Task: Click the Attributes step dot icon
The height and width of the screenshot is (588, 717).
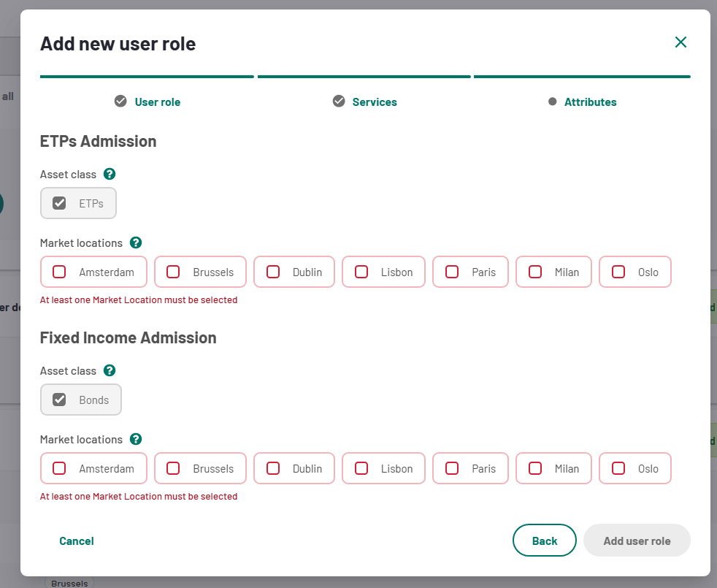Action: [x=553, y=102]
